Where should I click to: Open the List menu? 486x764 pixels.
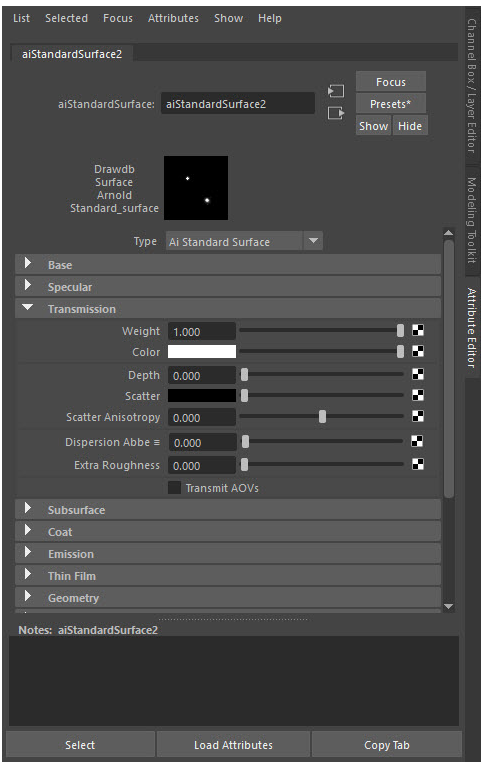pos(21,18)
